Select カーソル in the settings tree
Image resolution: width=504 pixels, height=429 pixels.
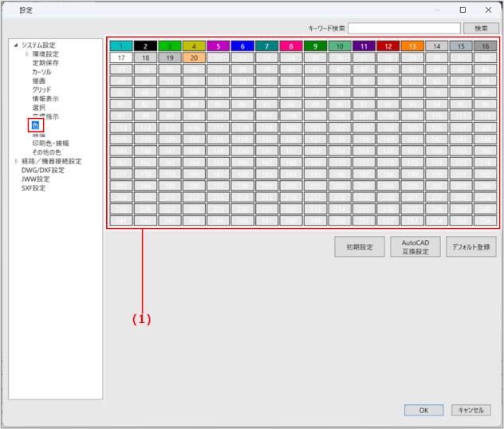[41, 72]
